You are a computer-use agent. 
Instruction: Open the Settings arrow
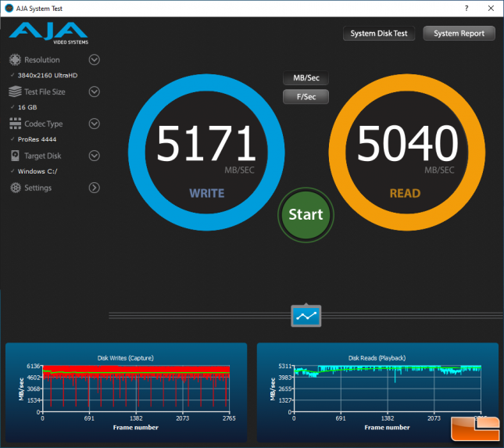[x=95, y=188]
